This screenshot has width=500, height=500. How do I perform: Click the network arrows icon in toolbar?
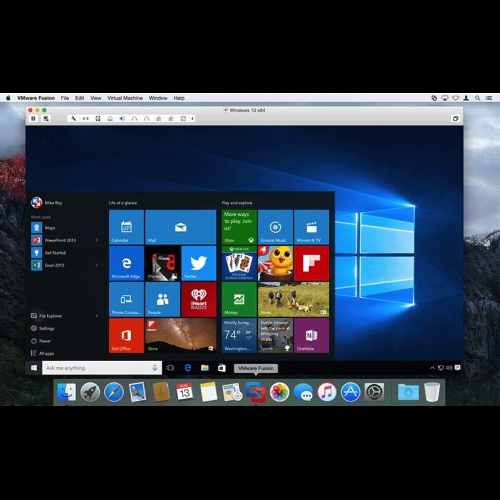(x=86, y=119)
